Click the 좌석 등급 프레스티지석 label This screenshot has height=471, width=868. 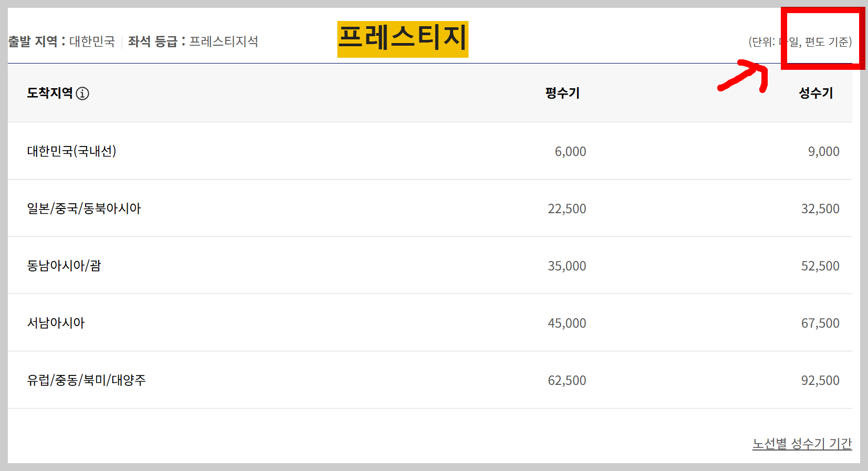click(193, 41)
